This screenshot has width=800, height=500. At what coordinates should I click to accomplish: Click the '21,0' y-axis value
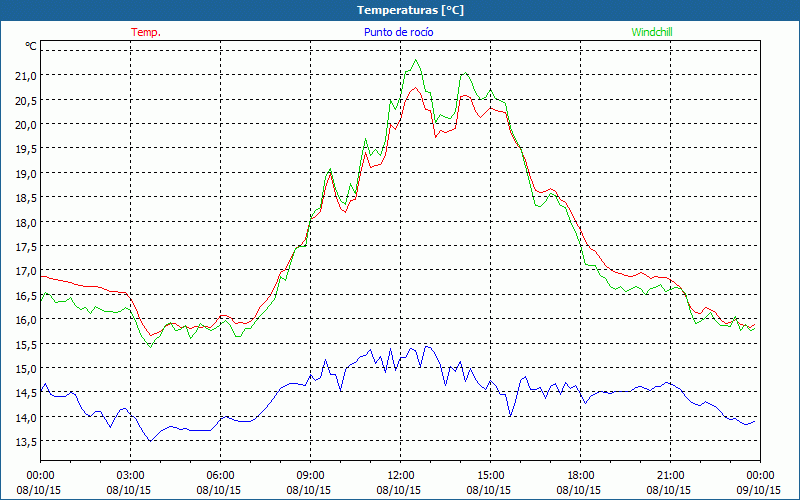coord(27,76)
